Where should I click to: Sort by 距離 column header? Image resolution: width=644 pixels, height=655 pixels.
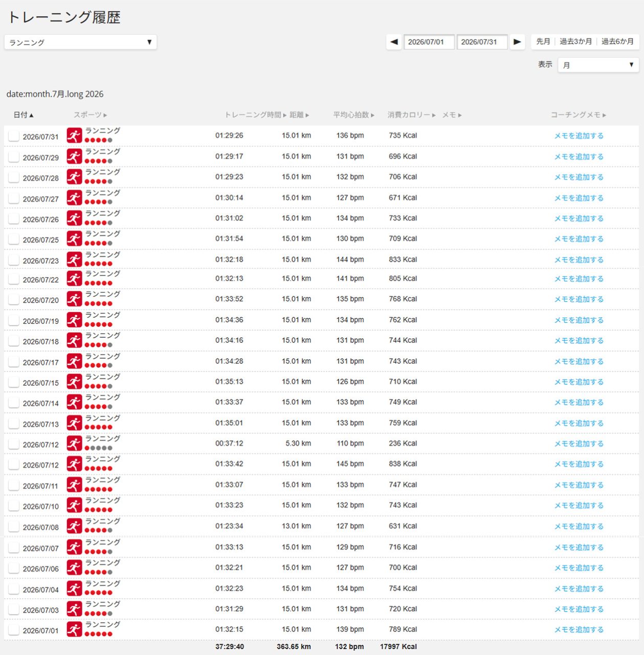pos(299,115)
